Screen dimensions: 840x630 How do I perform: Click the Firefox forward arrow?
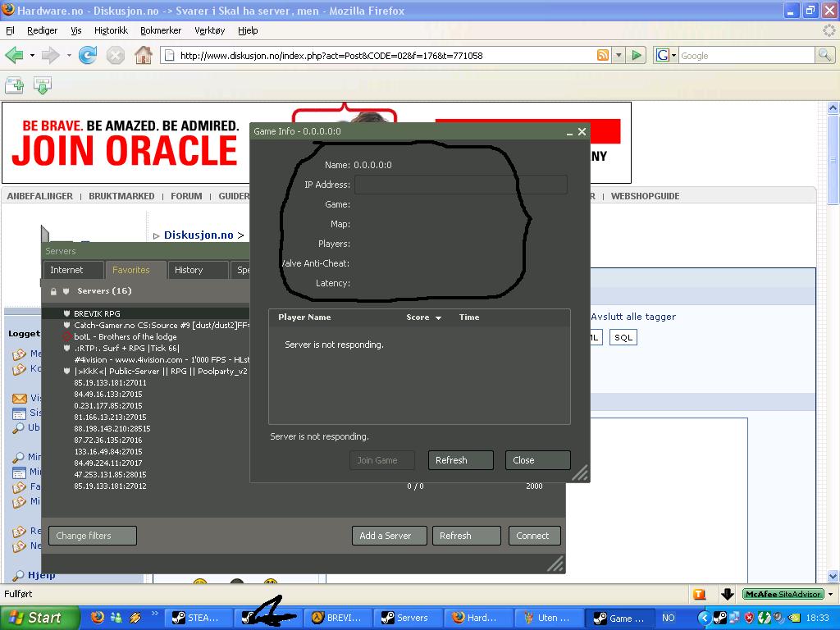point(50,55)
